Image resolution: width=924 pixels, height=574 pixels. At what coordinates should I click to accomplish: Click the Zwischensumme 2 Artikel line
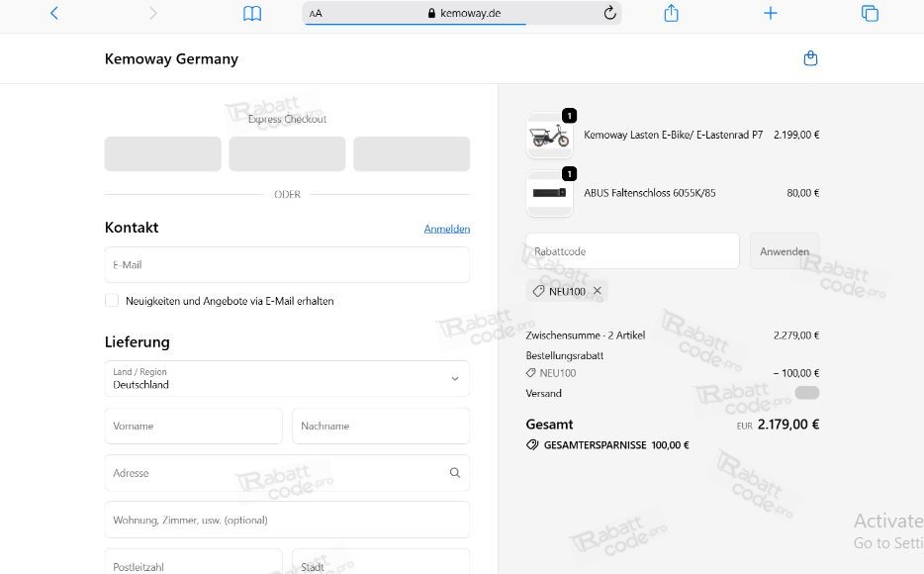[x=673, y=335]
